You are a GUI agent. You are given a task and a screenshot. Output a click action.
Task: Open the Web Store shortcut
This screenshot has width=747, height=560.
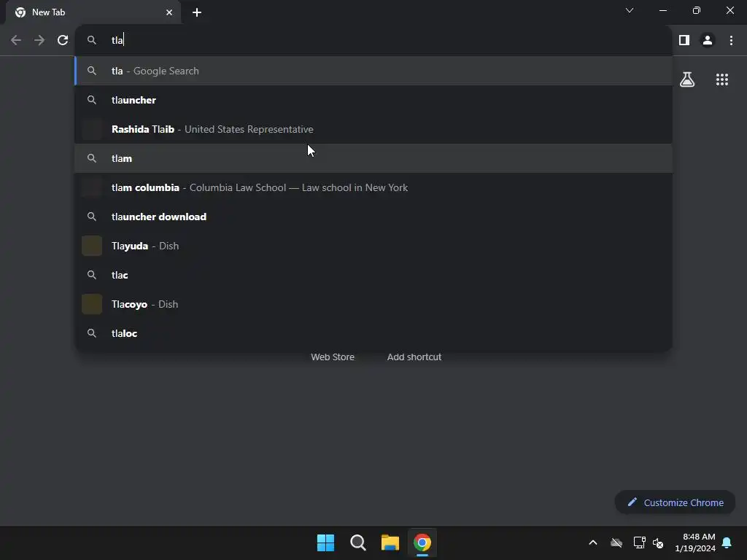333,357
